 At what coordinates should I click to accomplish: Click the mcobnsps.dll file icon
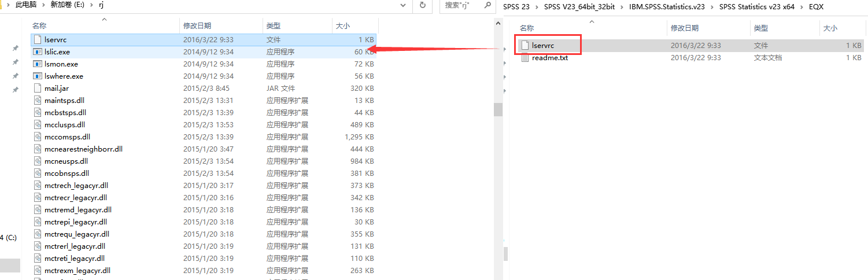(37, 173)
